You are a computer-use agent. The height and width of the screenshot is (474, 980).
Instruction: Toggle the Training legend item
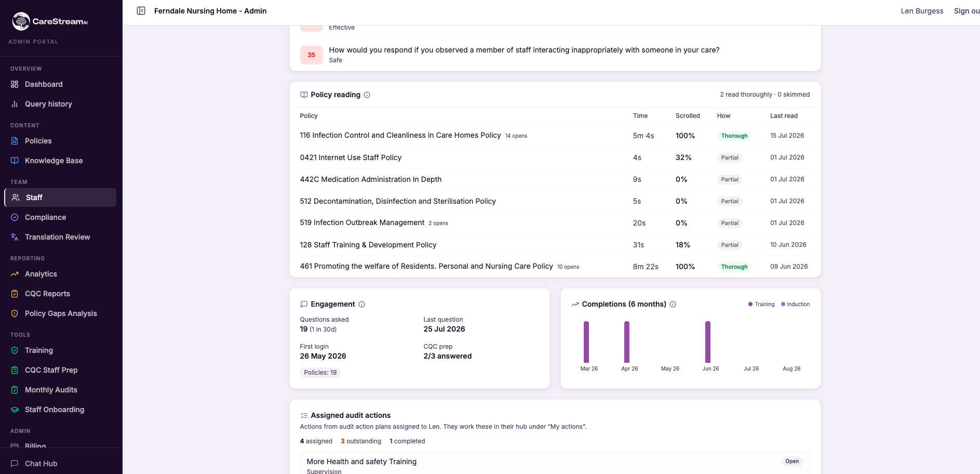pos(761,305)
